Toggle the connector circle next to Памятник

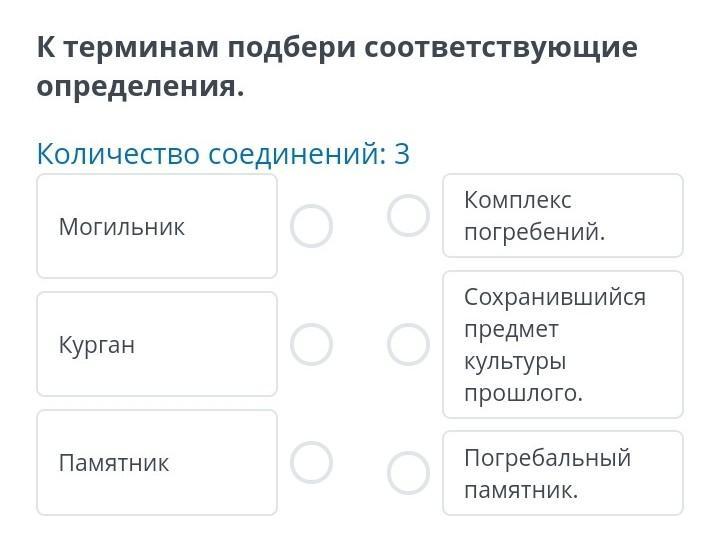311,462
